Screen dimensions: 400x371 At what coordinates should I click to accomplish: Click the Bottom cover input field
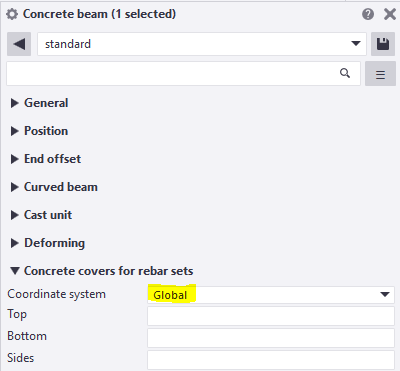click(271, 338)
